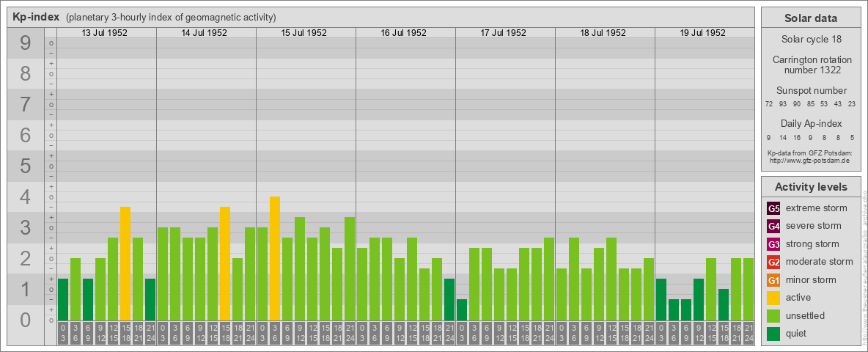Click the Kp-index chart title

36,17
